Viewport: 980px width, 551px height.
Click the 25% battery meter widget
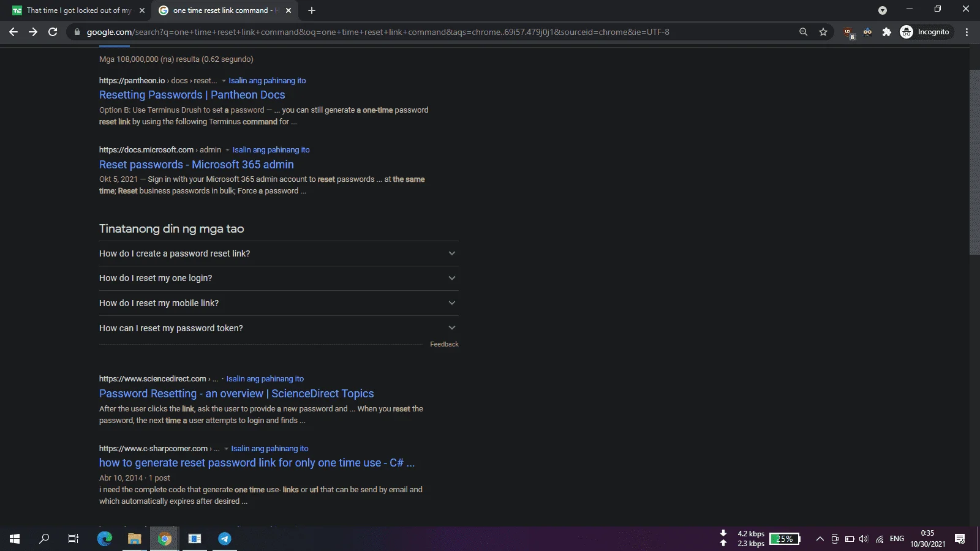pos(785,539)
